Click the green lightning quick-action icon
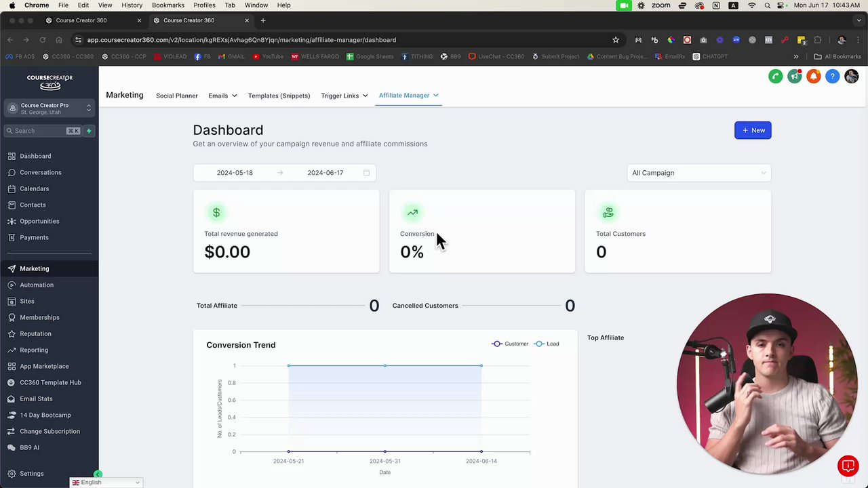The width and height of the screenshot is (868, 488). point(89,131)
